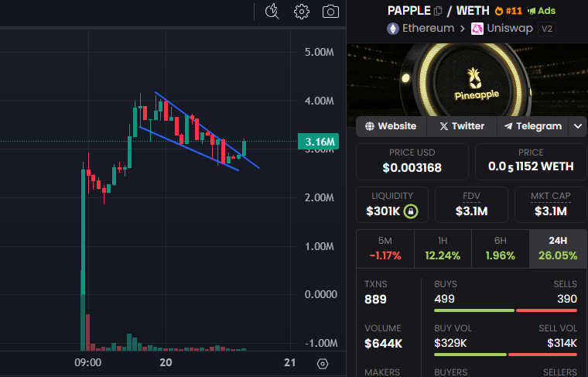Click the FDV $3.1M box
The height and width of the screenshot is (377, 588).
tap(471, 205)
